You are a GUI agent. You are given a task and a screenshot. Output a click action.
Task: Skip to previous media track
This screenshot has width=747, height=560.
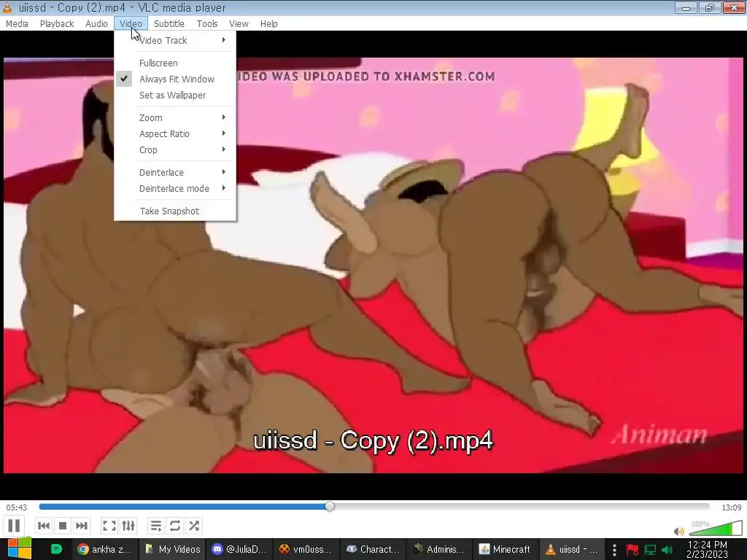coord(43,526)
